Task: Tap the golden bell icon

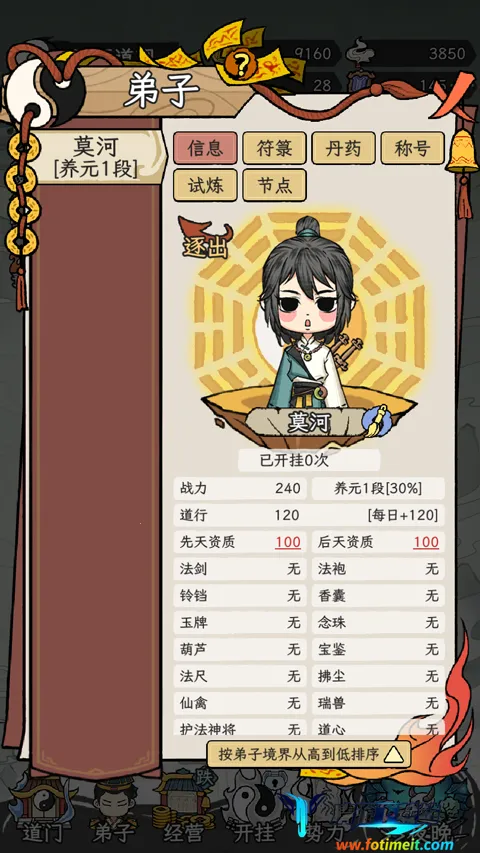Action: coord(462,154)
